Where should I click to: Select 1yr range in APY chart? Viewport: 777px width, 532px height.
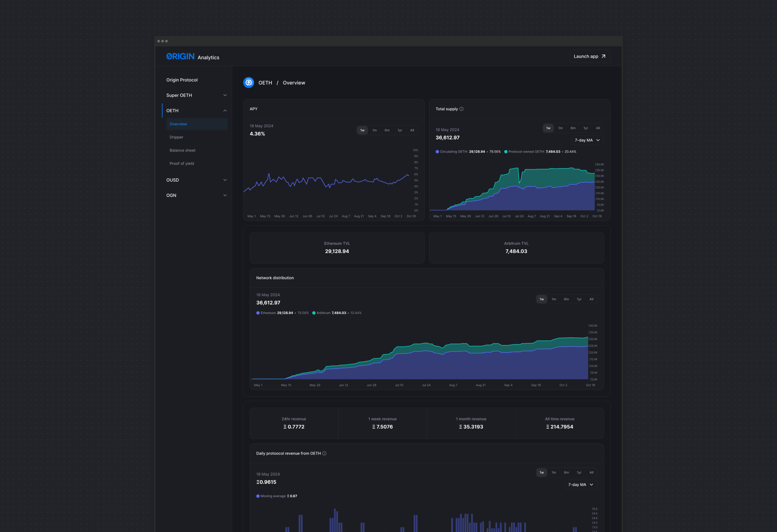[x=400, y=130]
